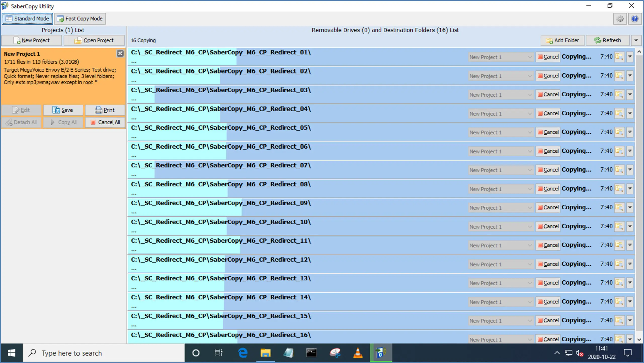Browse folder icon for Redirect_08 row
This screenshot has height=363, width=644.
[620, 189]
